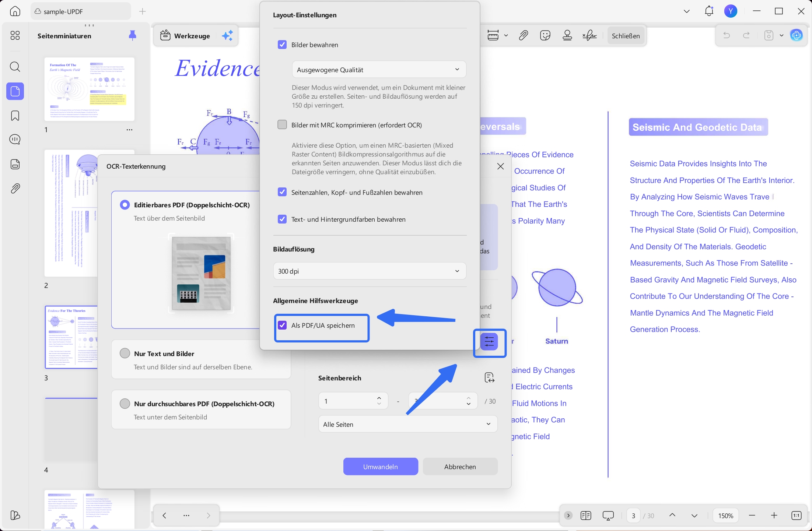
Task: Open the 150% zoom level dropdown
Action: tap(726, 516)
